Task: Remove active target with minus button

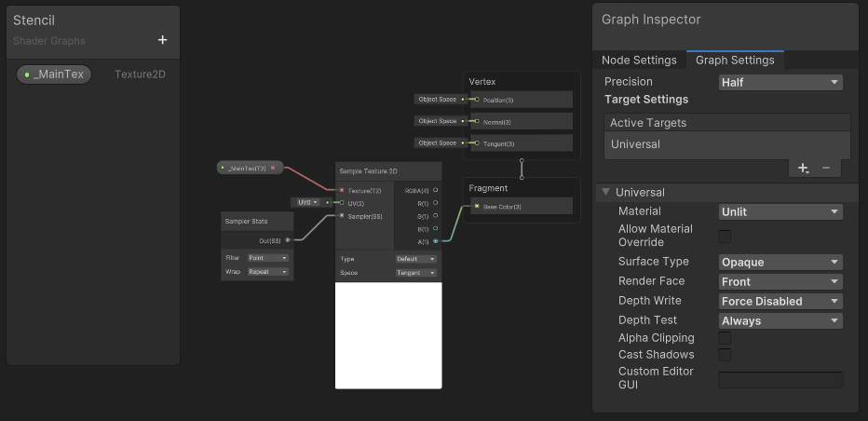Action: pyautogui.click(x=826, y=168)
